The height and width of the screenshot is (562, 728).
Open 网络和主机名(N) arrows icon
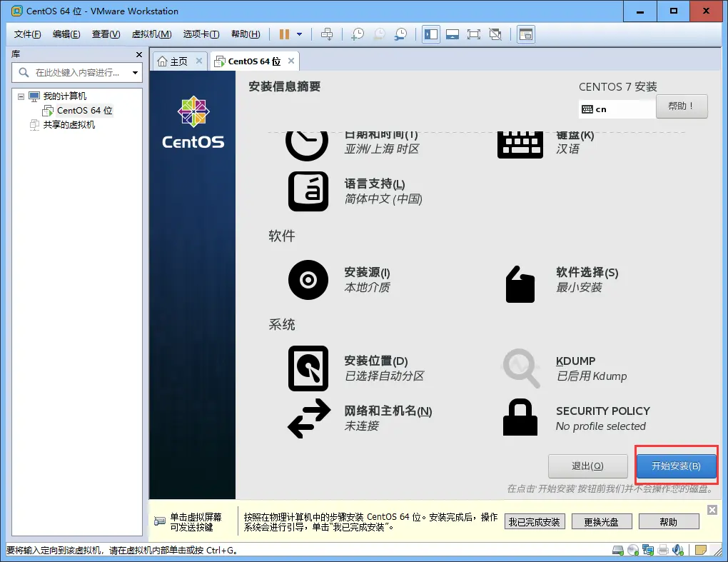309,418
